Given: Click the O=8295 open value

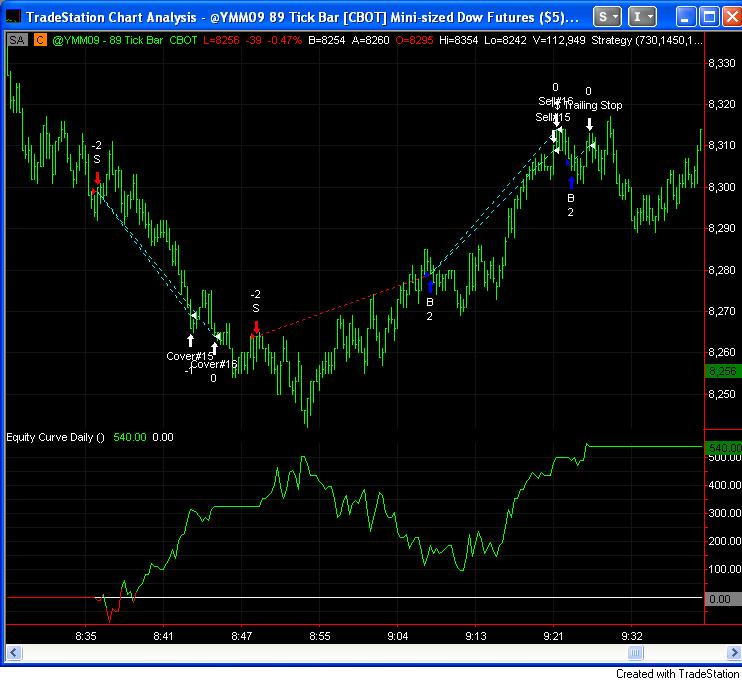Looking at the screenshot, I should point(414,40).
